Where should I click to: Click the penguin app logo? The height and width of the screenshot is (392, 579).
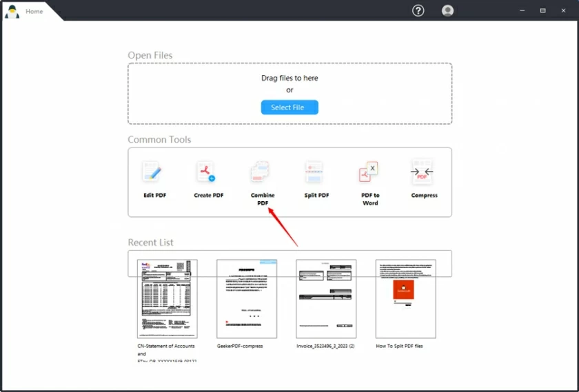point(12,12)
